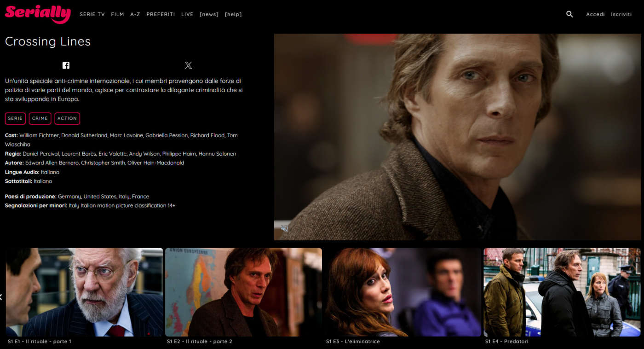Image resolution: width=644 pixels, height=349 pixels.
Task: Click the Accedi login link
Action: [595, 14]
